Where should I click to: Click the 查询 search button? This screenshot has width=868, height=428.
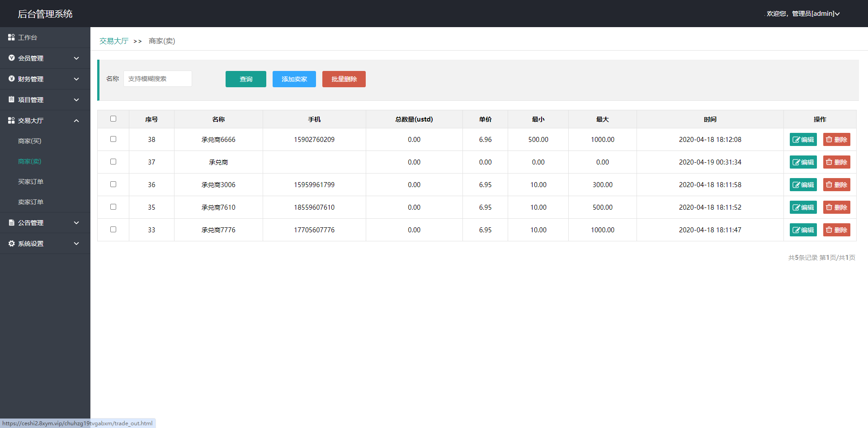tap(246, 79)
